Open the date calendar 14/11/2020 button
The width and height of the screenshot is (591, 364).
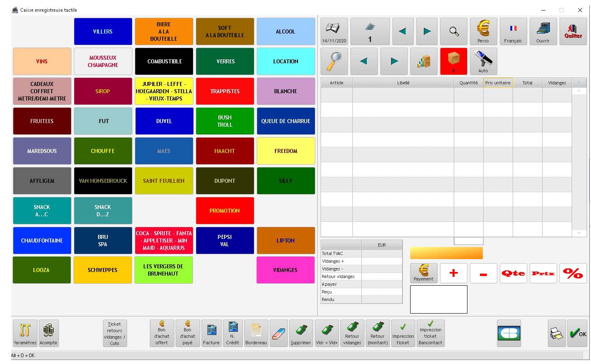coord(334,31)
